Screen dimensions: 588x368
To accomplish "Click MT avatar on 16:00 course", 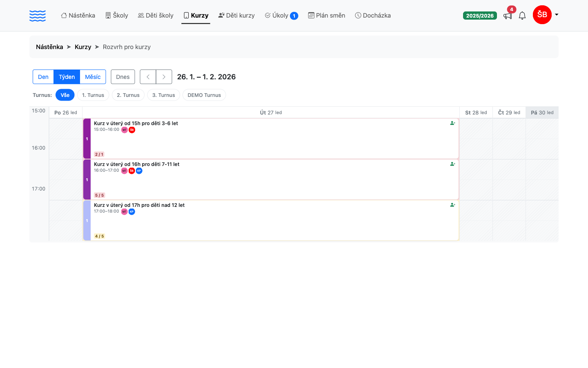I will point(125,171).
